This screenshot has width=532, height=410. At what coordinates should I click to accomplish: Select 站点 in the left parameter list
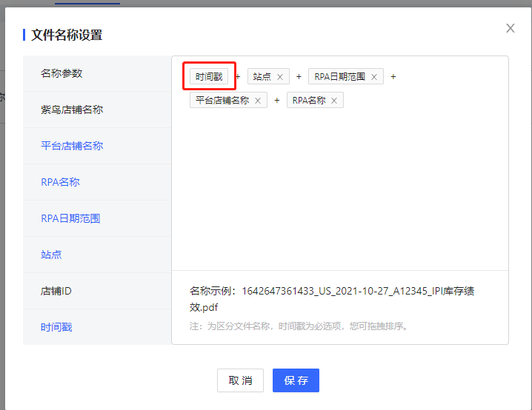[x=97, y=255]
